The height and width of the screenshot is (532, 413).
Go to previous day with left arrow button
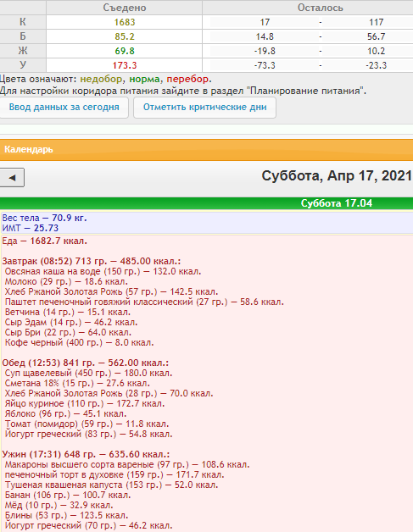pos(12,177)
